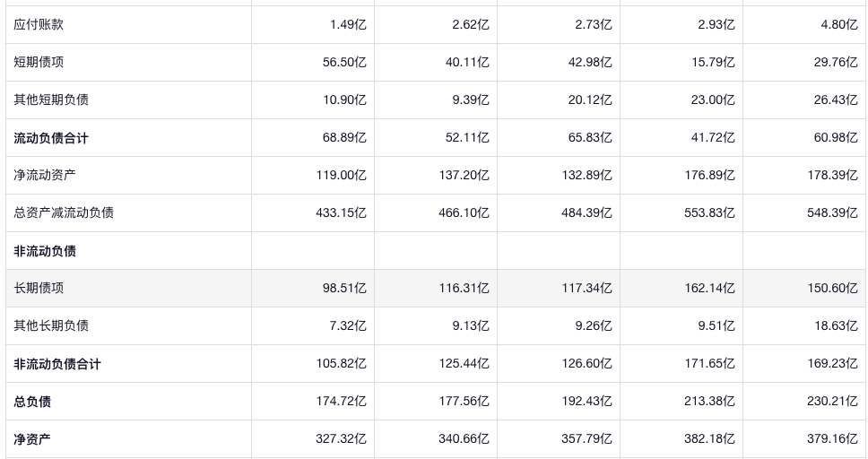Select the 382.18亿 net assets value
This screenshot has width=868, height=459.
709,439
